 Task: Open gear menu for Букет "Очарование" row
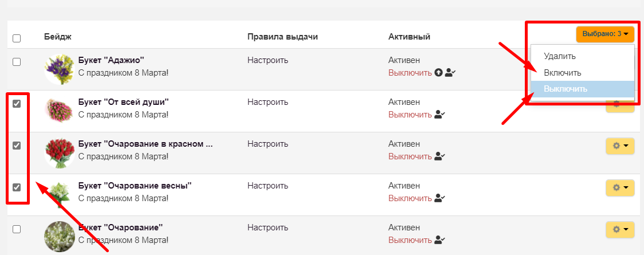click(620, 229)
